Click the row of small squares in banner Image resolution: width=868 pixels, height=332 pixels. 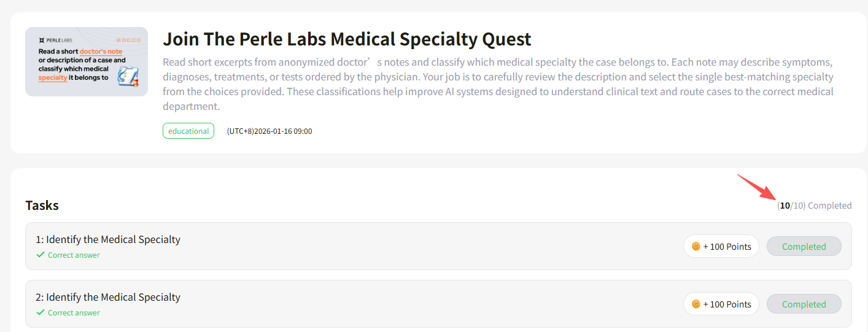[x=126, y=40]
